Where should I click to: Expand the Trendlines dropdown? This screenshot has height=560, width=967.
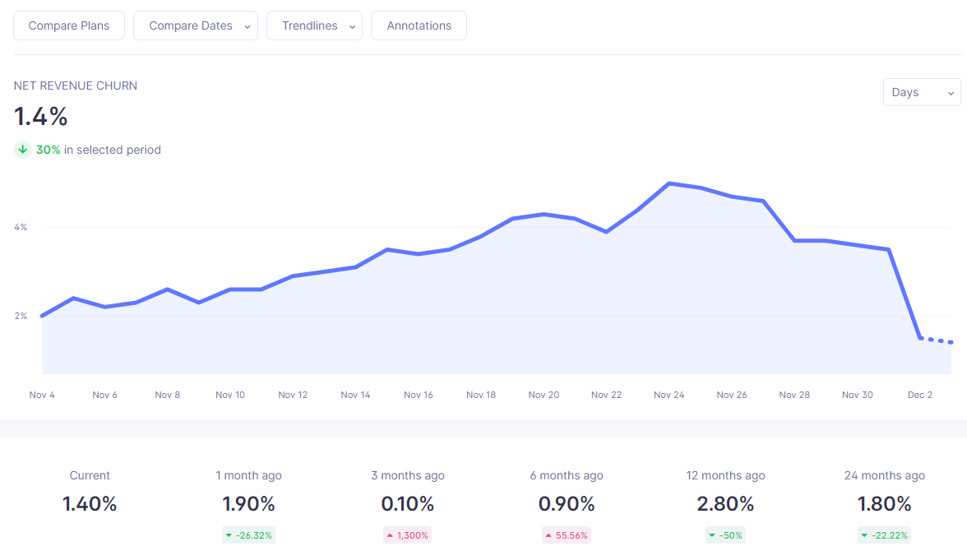tap(314, 26)
